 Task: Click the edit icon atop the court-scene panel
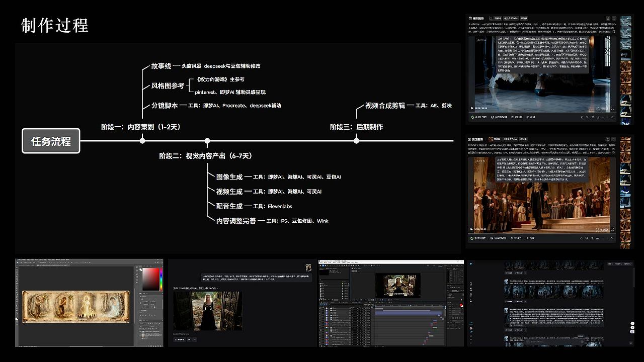608,139
